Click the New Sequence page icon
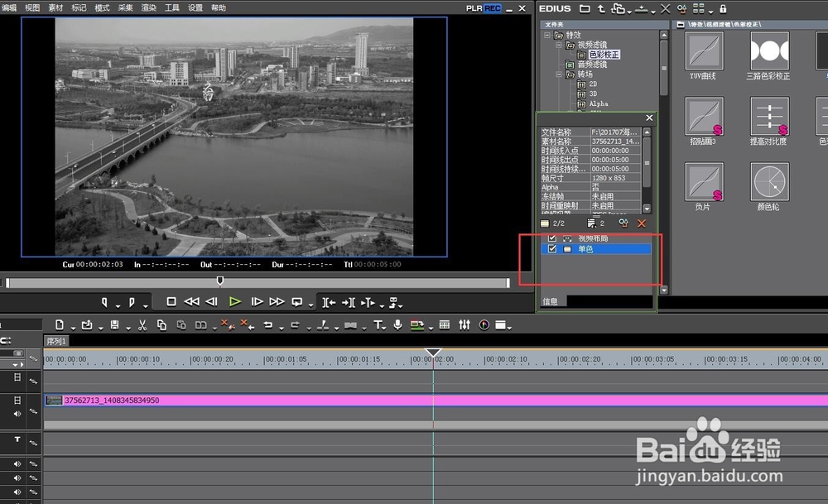The image size is (828, 504). click(60, 325)
